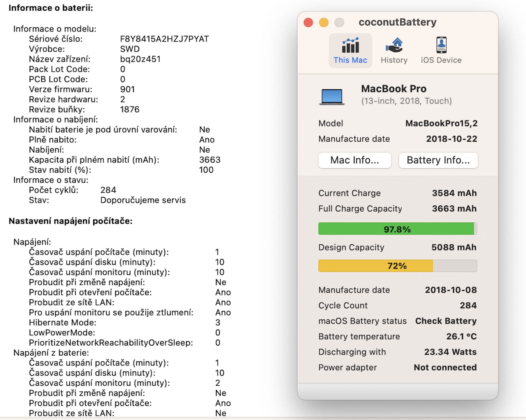Switch to iOS Device tab label

coord(441,60)
